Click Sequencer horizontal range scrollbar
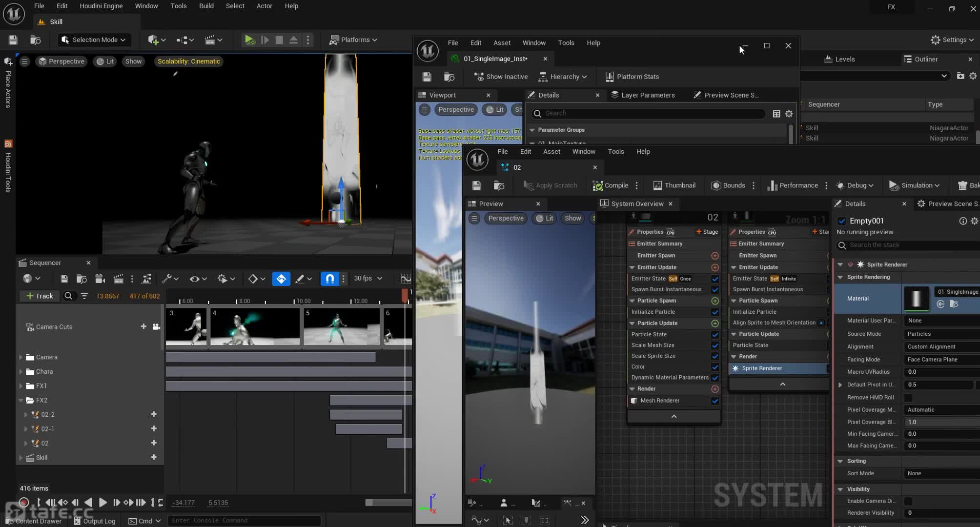Screen dimensions: 980x527 click(x=388, y=503)
